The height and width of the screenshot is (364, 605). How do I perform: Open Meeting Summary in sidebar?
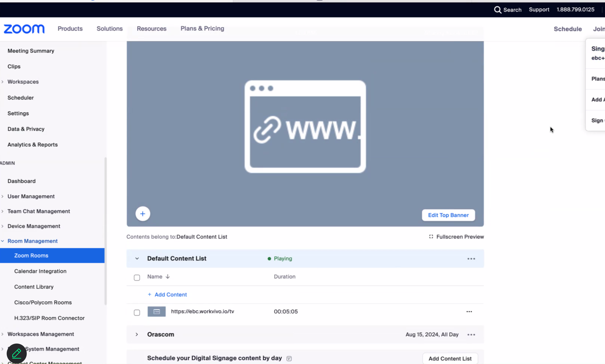click(x=31, y=51)
